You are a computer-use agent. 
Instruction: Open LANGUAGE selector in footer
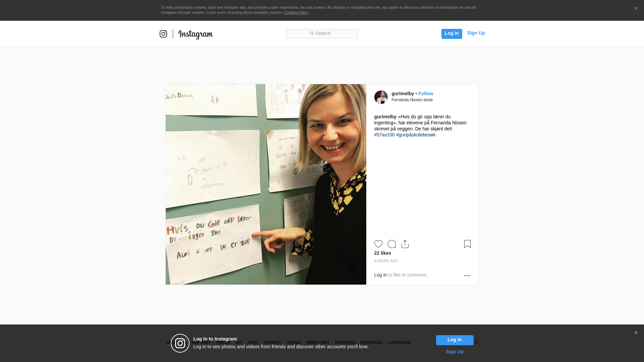click(400, 343)
